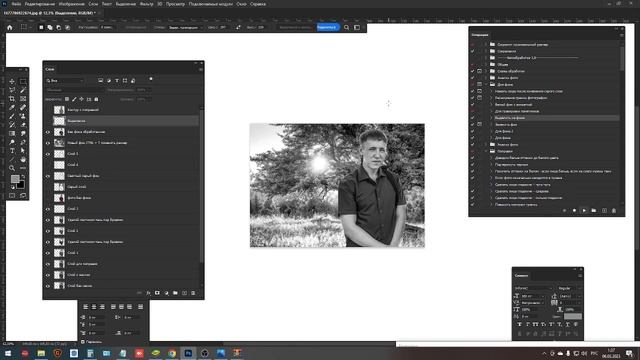Open Windows Start menu
640x360 pixels.
pyautogui.click(x=8, y=353)
